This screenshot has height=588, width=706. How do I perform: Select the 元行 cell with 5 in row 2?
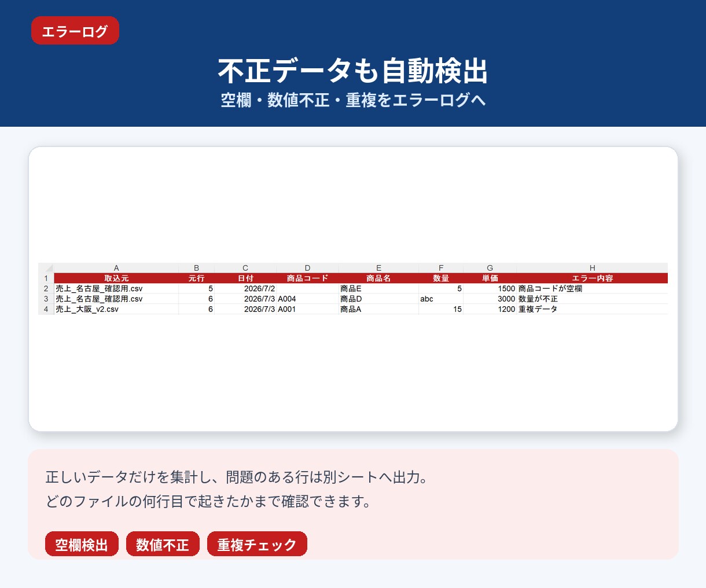(x=196, y=288)
